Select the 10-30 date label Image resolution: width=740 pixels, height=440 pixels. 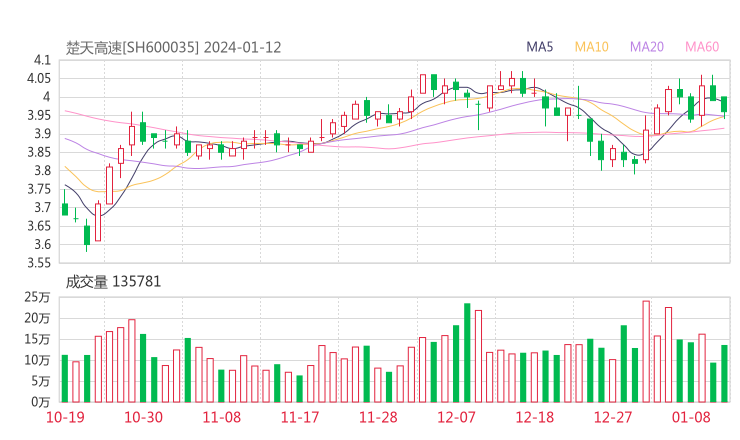(143, 417)
